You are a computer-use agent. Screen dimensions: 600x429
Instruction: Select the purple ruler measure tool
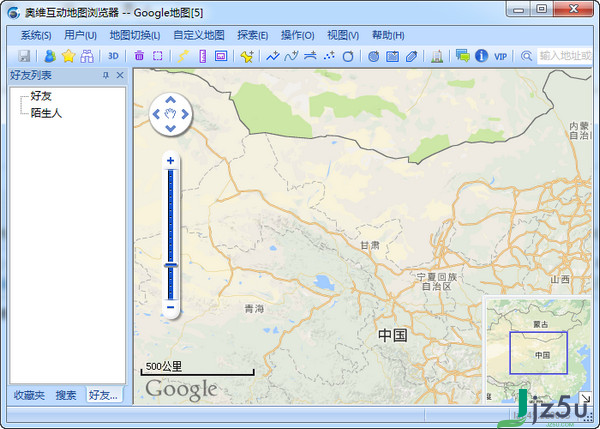tap(202, 56)
